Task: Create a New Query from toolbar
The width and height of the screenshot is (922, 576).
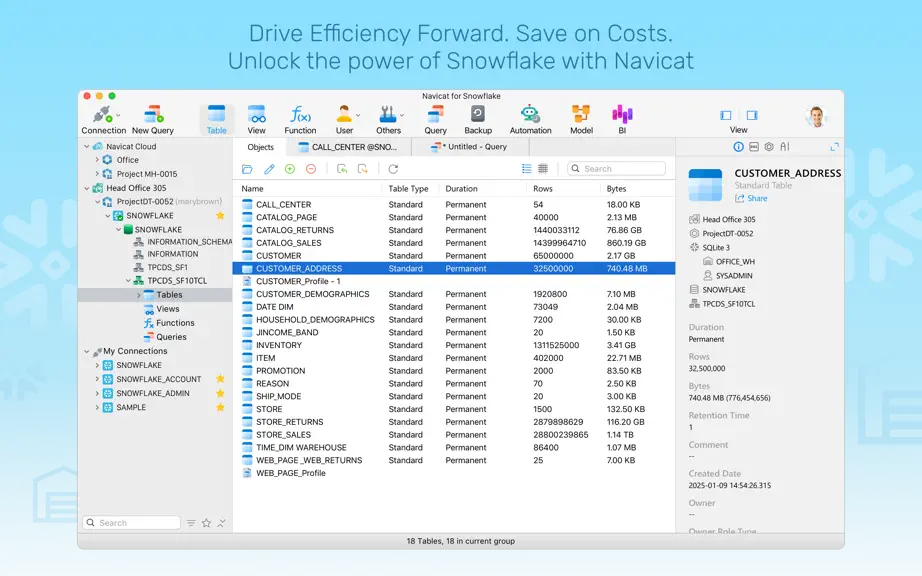Action: tap(153, 120)
